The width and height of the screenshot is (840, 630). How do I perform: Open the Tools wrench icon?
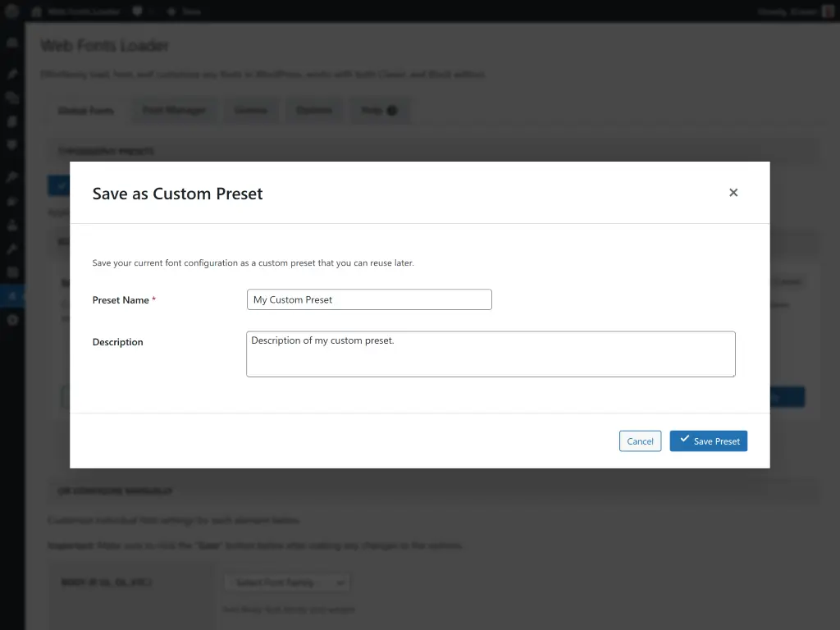click(11, 249)
